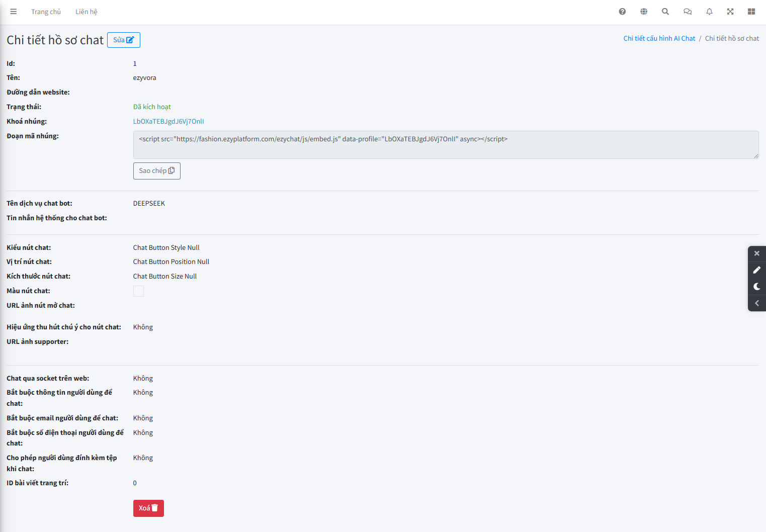Click the Khoá nhúng label

[27, 121]
